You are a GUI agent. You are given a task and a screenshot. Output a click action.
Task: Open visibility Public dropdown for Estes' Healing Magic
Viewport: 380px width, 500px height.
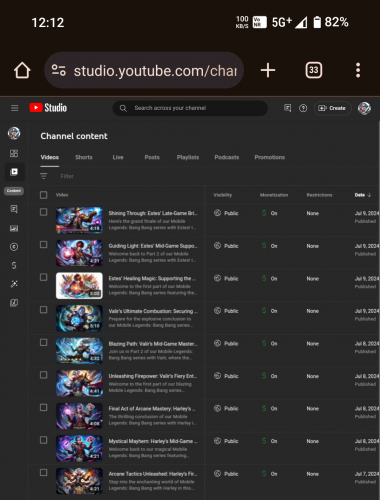click(226, 278)
